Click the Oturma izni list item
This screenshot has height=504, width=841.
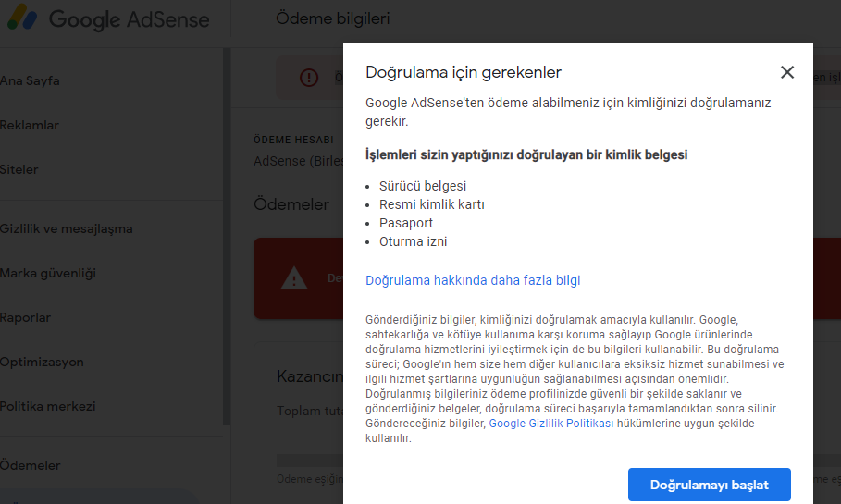click(x=413, y=241)
